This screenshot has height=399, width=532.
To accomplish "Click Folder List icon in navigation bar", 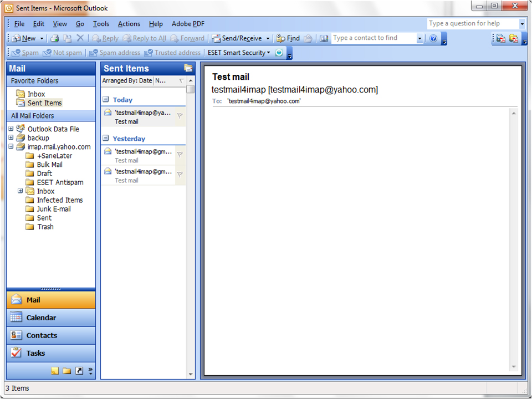I will [x=67, y=371].
